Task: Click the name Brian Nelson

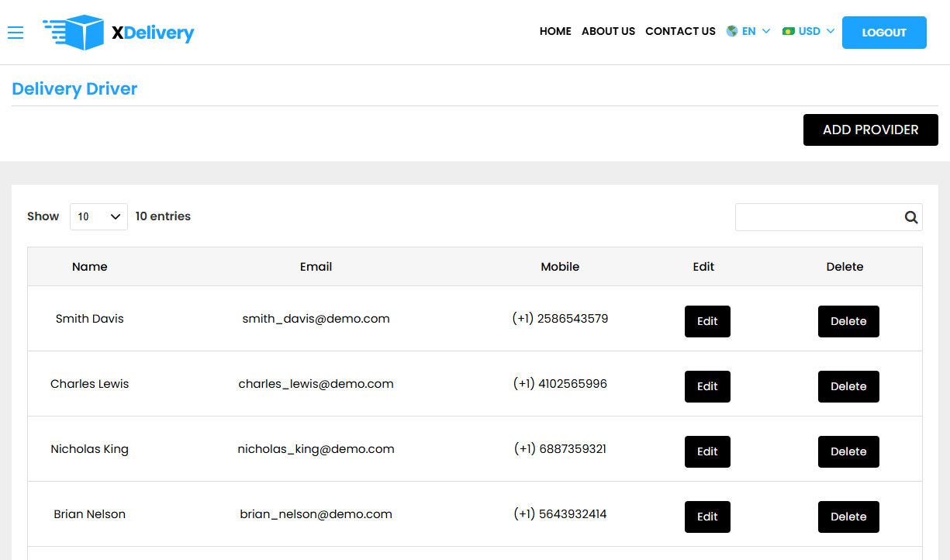Action: [90, 514]
